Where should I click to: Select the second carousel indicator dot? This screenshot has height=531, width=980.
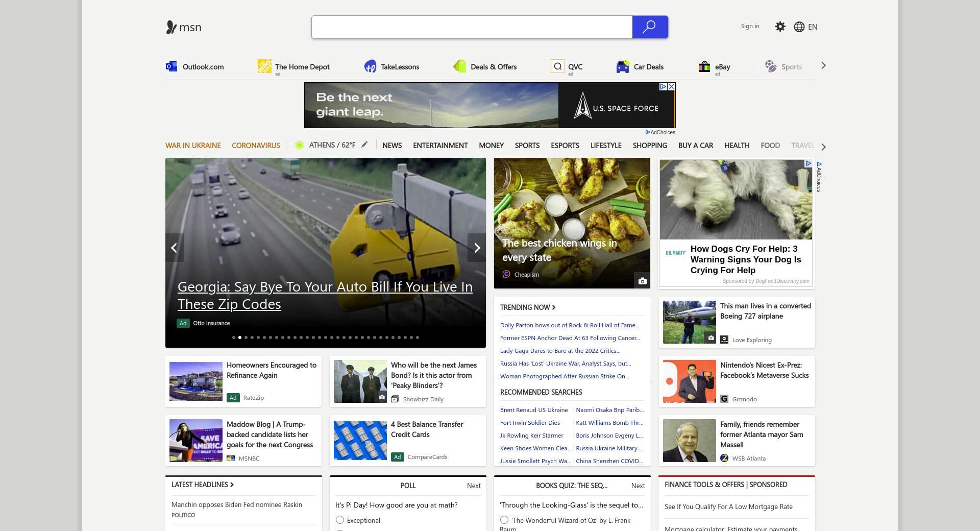pyautogui.click(x=240, y=337)
